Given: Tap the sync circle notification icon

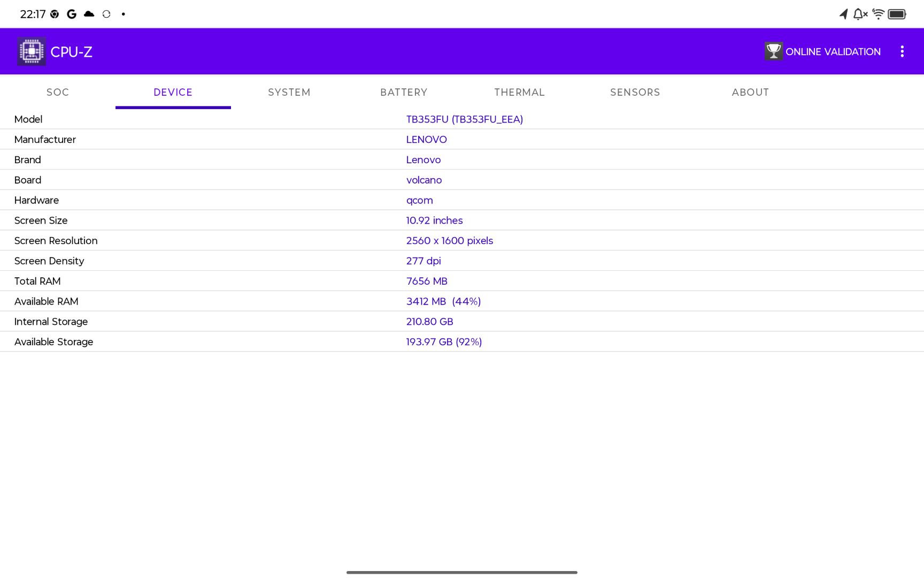Looking at the screenshot, I should (x=106, y=14).
